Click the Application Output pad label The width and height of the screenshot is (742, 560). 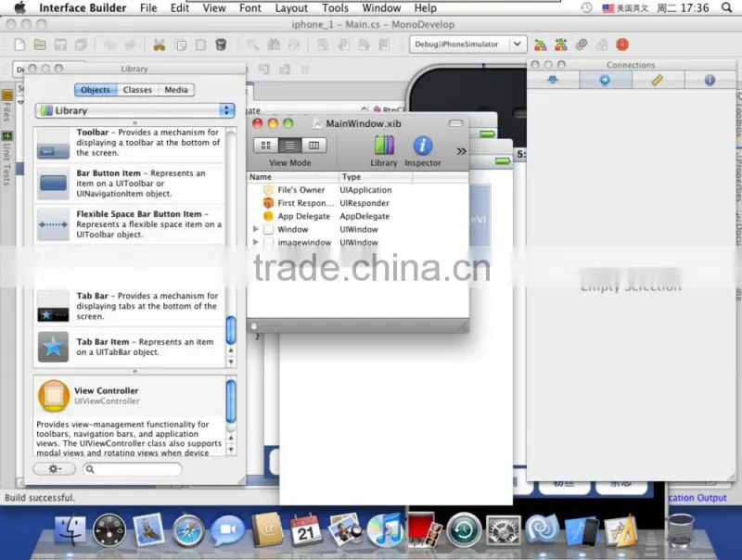[697, 498]
